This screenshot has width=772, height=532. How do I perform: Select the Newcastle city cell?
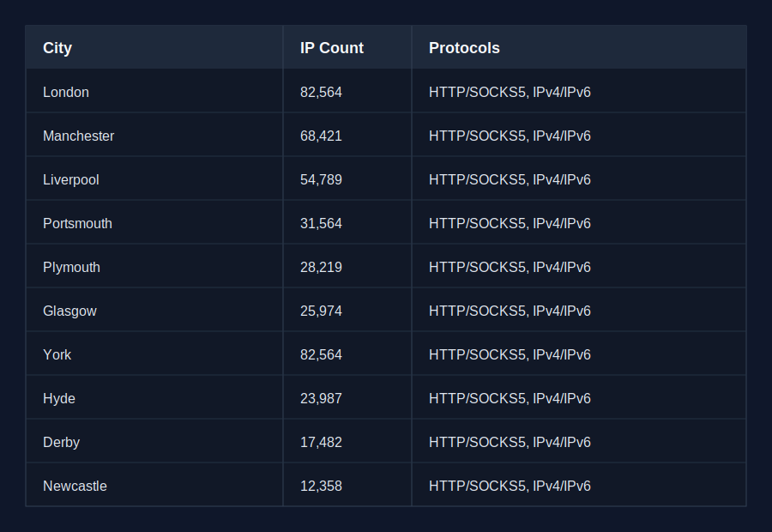click(x=154, y=485)
